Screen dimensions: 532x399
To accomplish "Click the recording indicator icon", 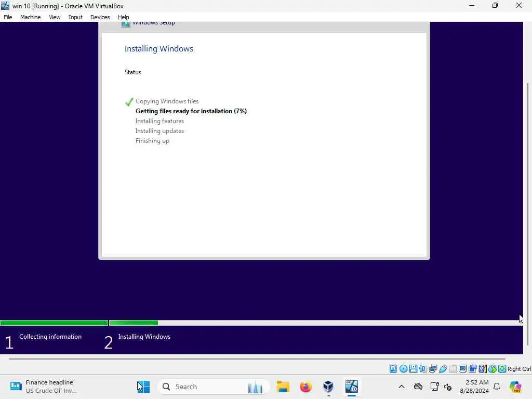I will point(472,368).
